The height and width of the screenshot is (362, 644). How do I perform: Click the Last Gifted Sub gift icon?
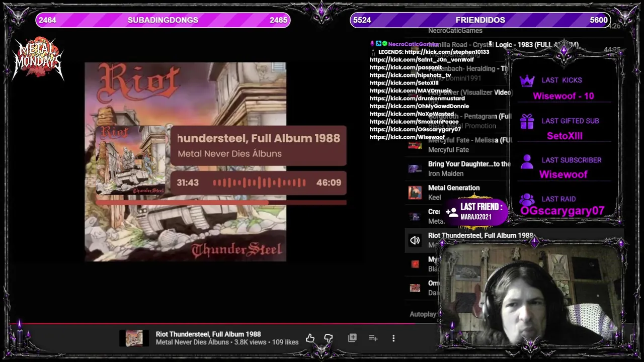[x=527, y=121]
